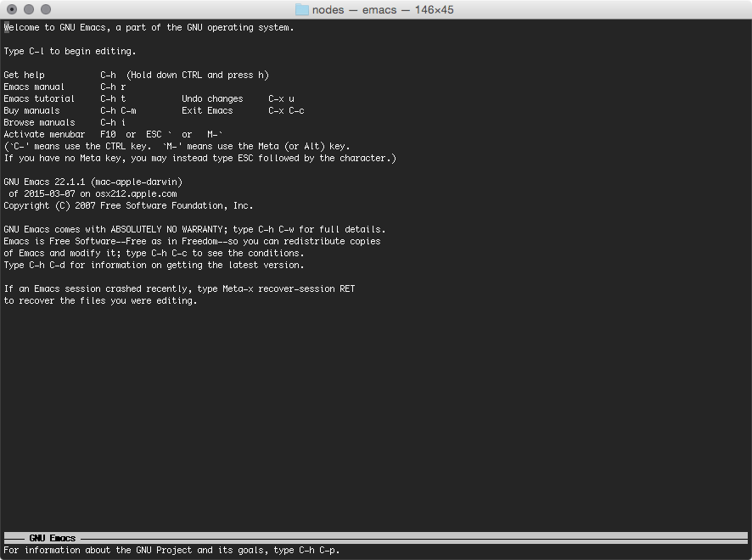Click the 'C-x C-c' key binding

[x=286, y=111]
